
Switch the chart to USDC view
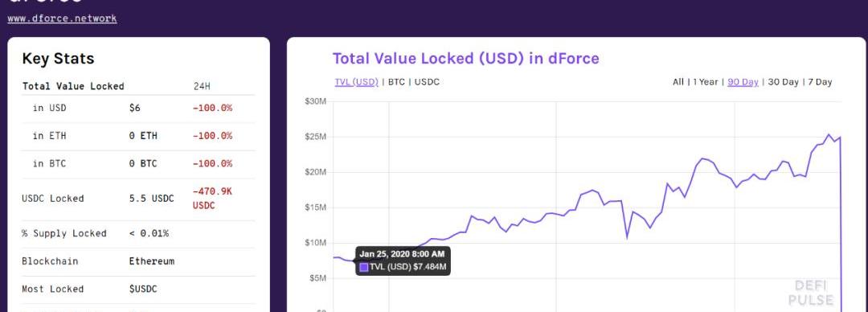coord(427,82)
